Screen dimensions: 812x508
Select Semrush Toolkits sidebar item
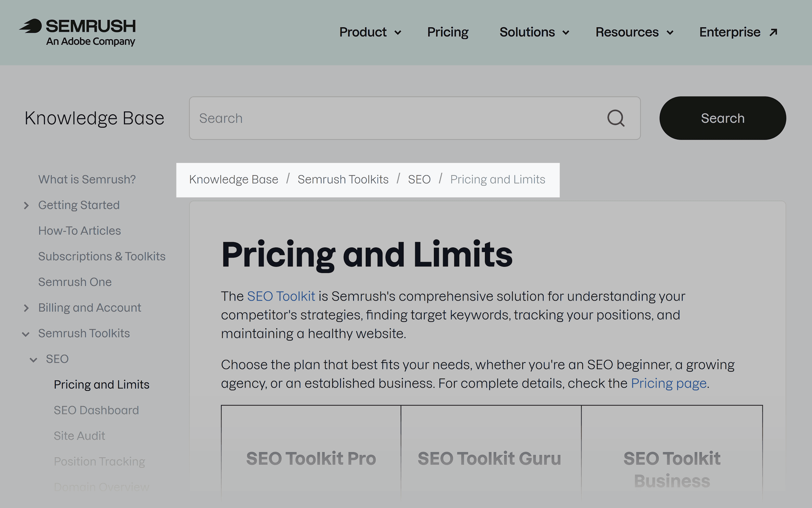(84, 334)
